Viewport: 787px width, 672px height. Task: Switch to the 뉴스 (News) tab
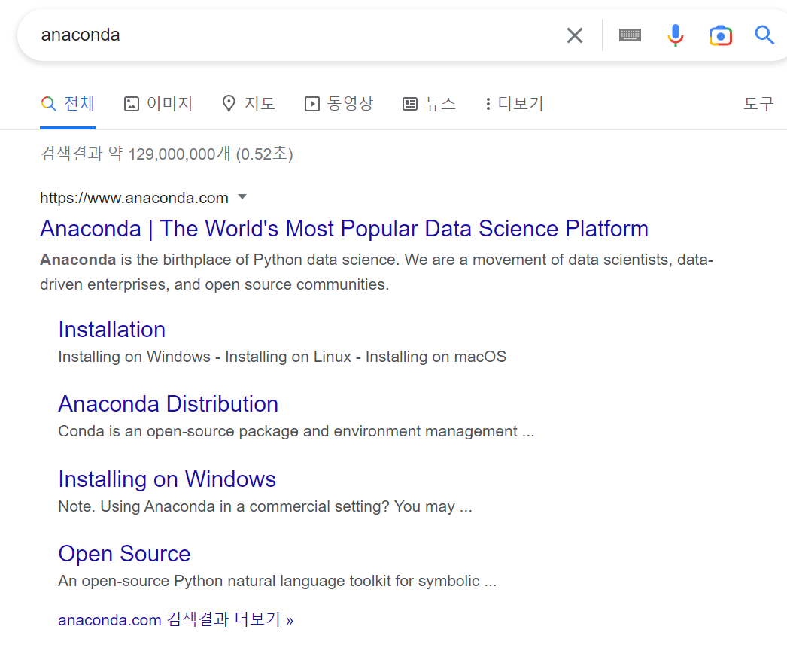point(429,104)
